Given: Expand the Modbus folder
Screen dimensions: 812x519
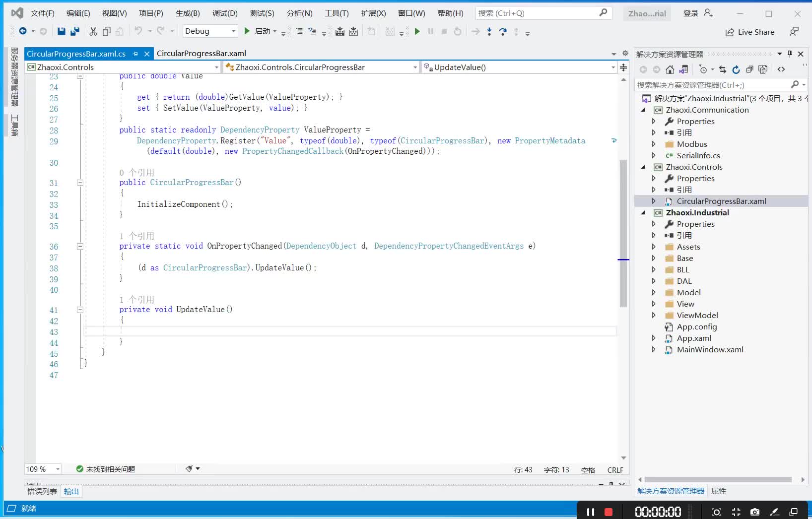Looking at the screenshot, I should (x=654, y=144).
